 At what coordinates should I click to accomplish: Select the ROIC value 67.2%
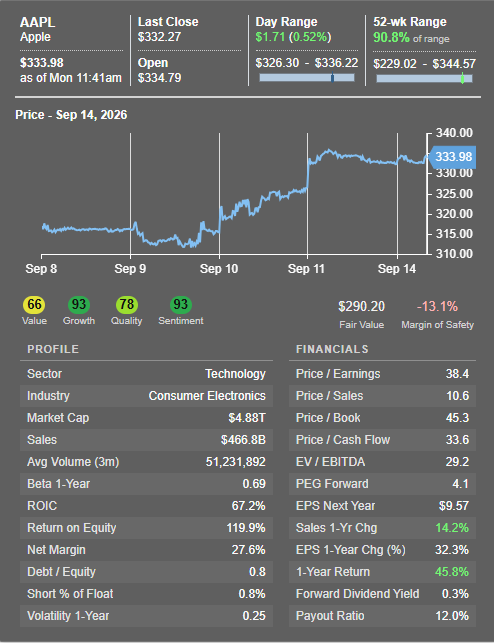coord(248,506)
